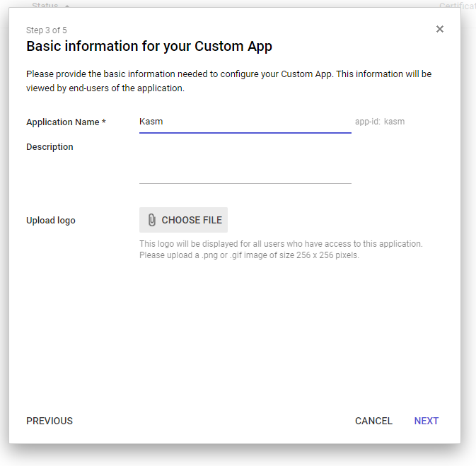476x466 pixels.
Task: Click the "Step 3 of 5" indicator
Action: (47, 30)
